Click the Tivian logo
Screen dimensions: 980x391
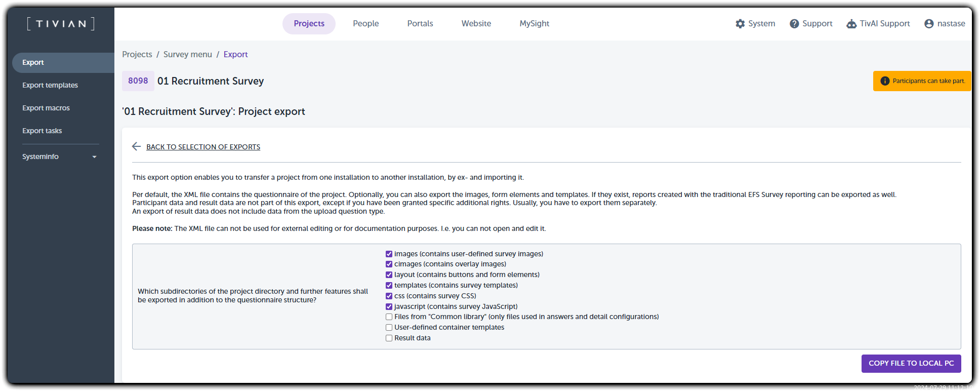[x=61, y=24]
